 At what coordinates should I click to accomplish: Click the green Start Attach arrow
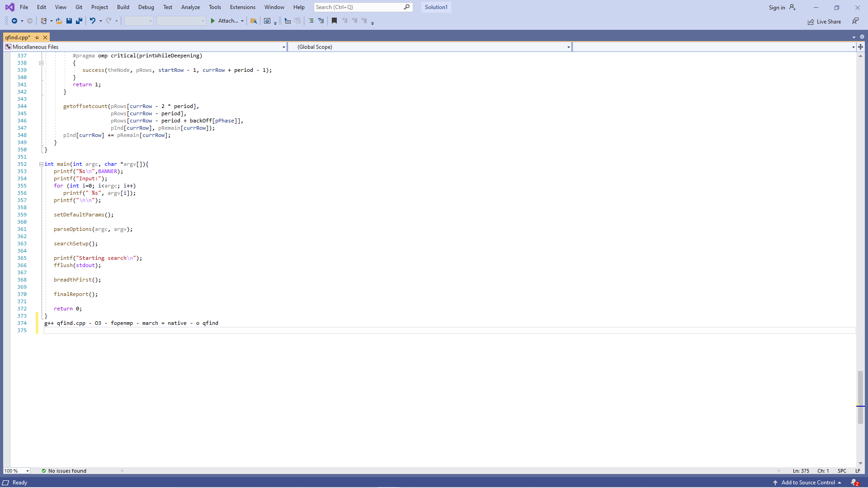click(x=213, y=21)
